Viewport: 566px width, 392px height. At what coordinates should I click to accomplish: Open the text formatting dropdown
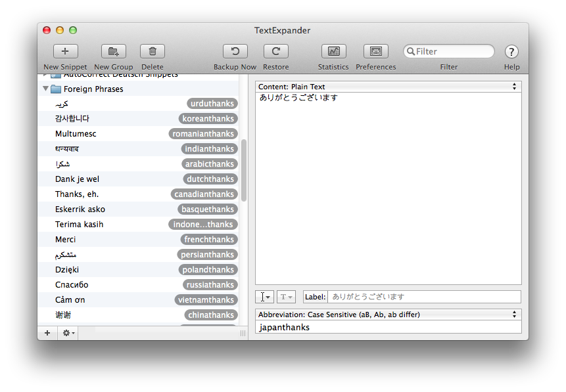286,297
